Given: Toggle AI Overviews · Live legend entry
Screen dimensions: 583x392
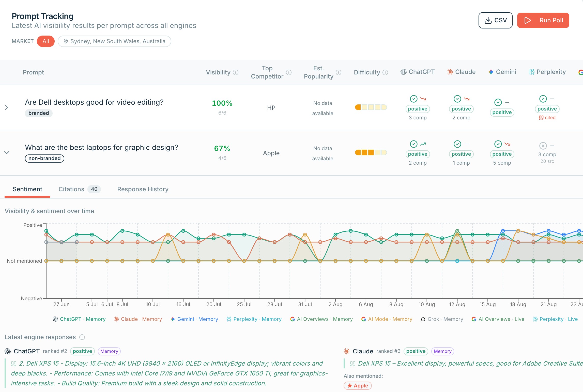Looking at the screenshot, I should click(x=498, y=319).
